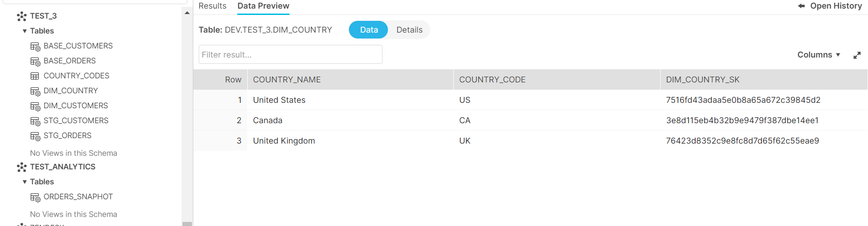The width and height of the screenshot is (868, 226).
Task: Collapse the Tables node under TEST_3
Action: pyautogui.click(x=25, y=31)
